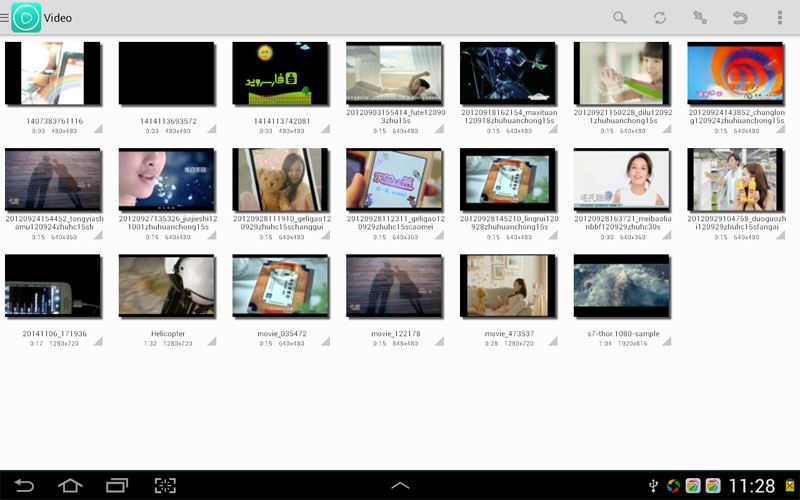The width and height of the screenshot is (800, 500).
Task: Open the 20120928163721_meibaolia video thumbnail
Action: tap(621, 180)
